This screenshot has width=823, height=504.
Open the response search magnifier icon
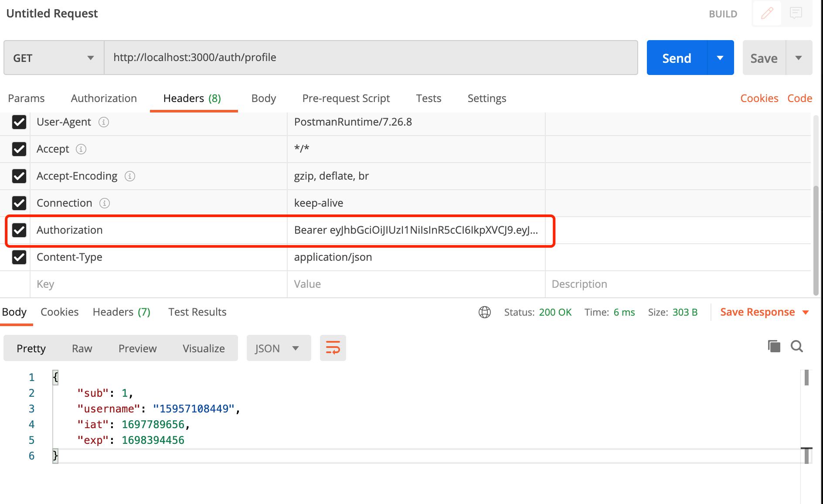[797, 346]
